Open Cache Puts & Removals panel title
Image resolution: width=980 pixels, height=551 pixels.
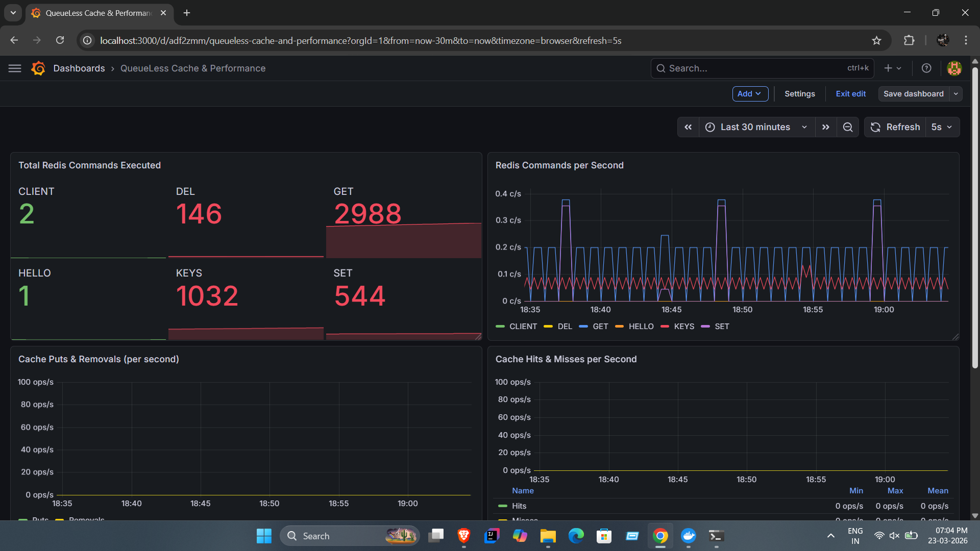pos(99,359)
